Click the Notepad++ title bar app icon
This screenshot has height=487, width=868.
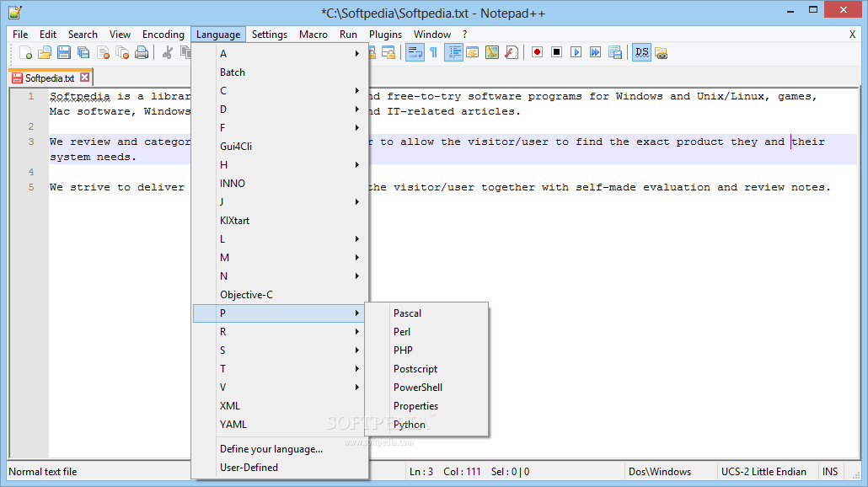tap(15, 12)
